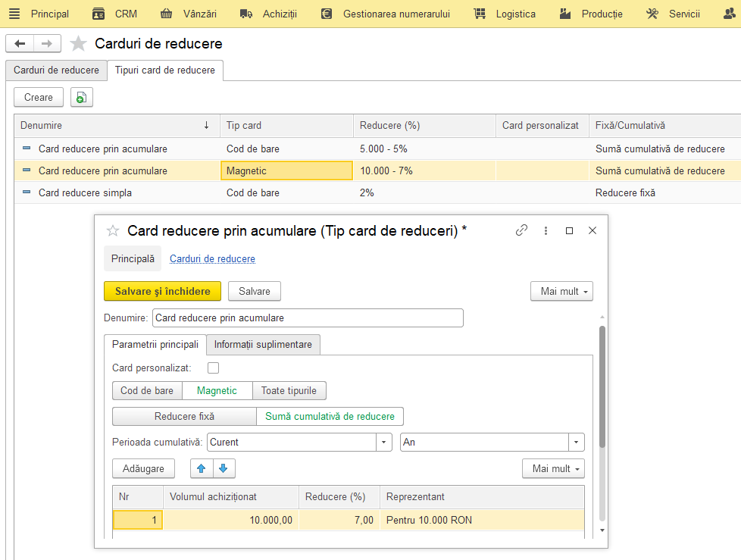Image resolution: width=741 pixels, height=560 pixels.
Task: Switch to the Informații suplimentare tab
Action: [x=263, y=345]
